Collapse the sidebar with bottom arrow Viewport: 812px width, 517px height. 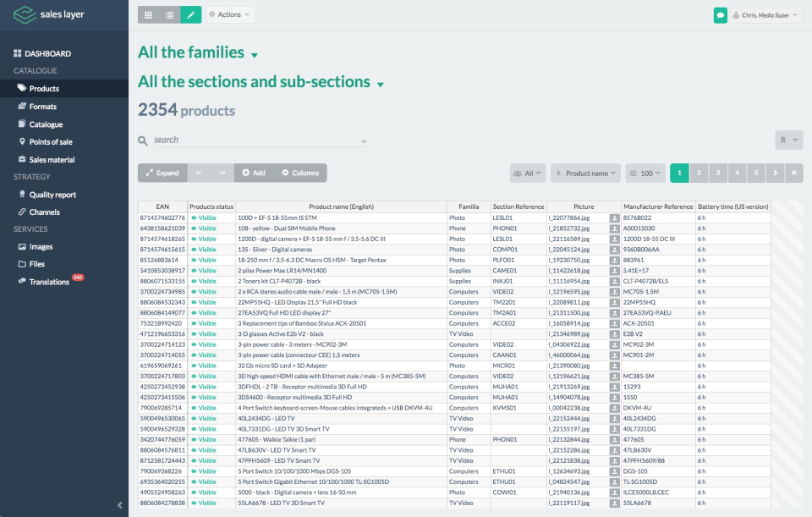[119, 505]
